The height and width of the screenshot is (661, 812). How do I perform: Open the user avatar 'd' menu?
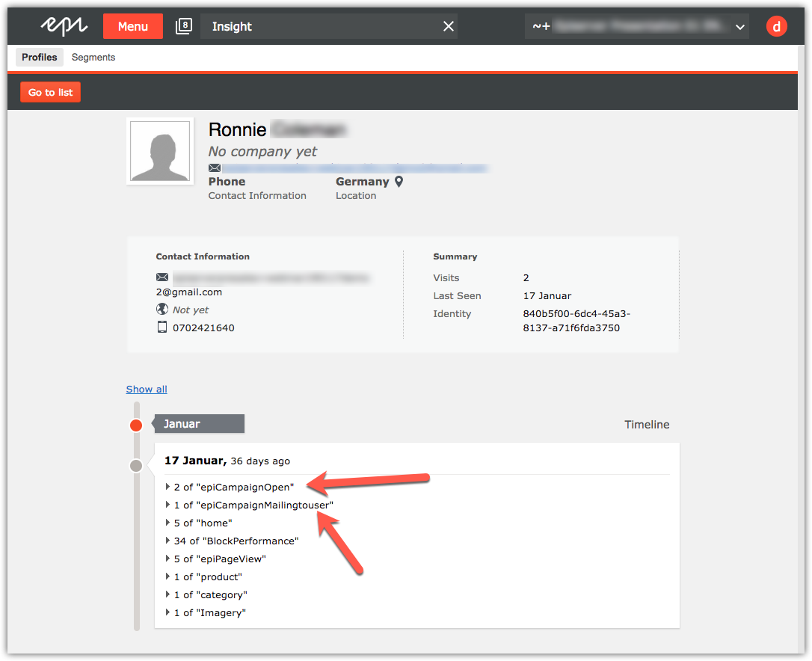click(777, 26)
